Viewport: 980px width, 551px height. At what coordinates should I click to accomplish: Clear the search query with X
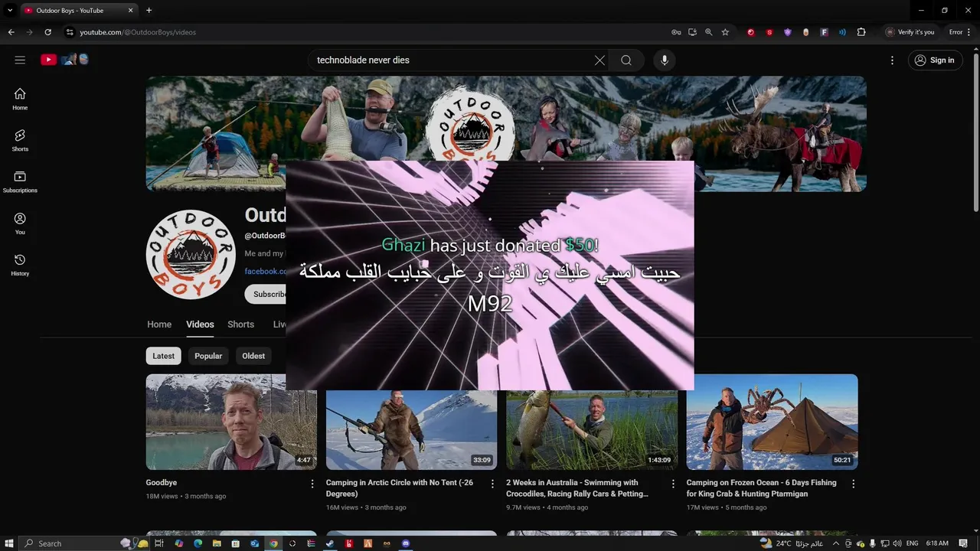point(599,60)
